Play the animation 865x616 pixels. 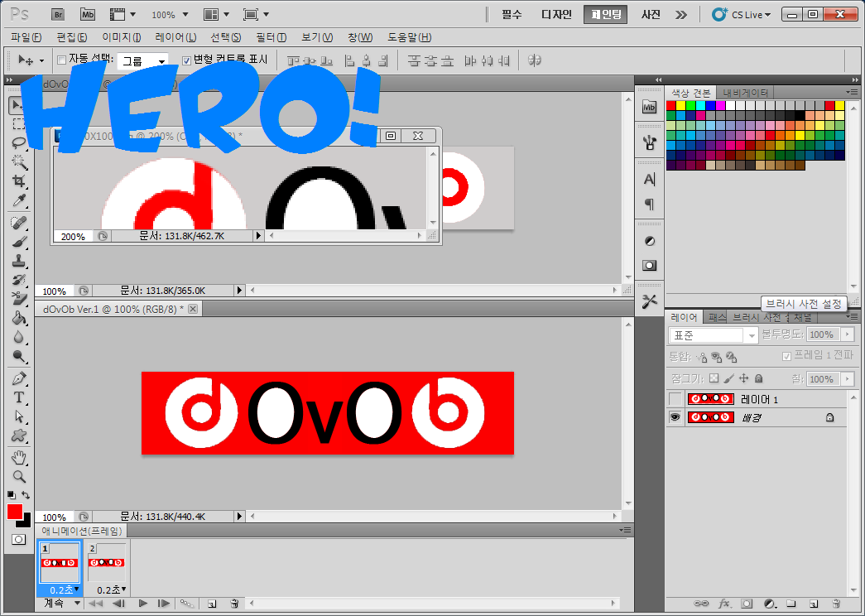coord(143,604)
